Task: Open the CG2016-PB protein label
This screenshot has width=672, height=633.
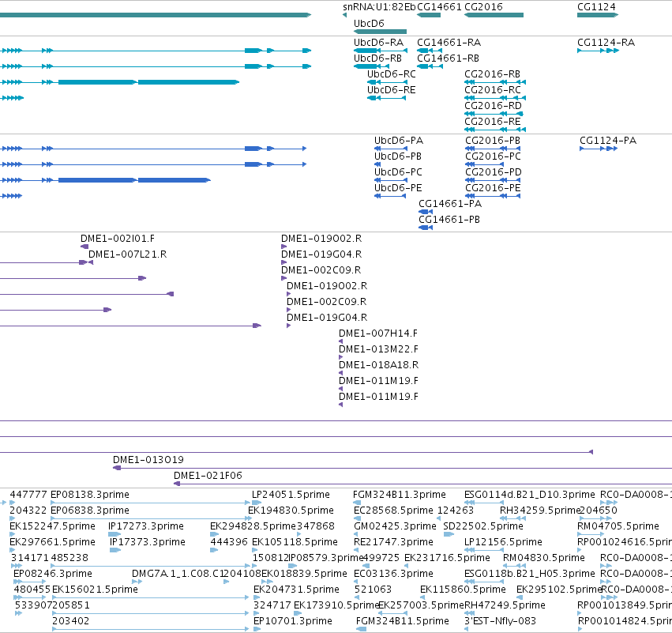Action: (493, 141)
